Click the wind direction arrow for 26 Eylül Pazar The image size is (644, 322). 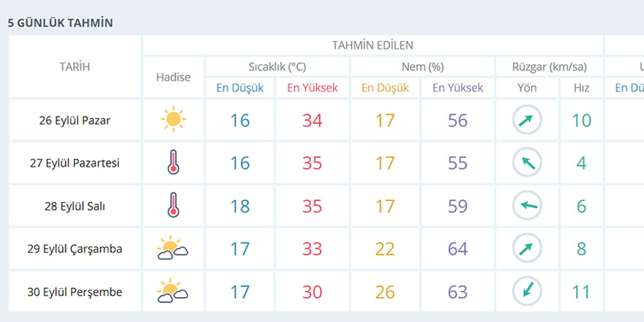(527, 119)
